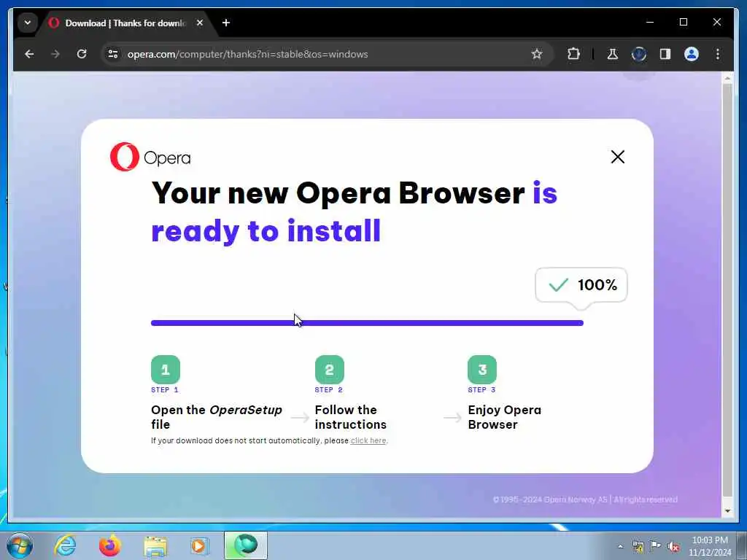747x560 pixels.
Task: Click the page vertical scrollbar
Action: pyautogui.click(x=727, y=290)
